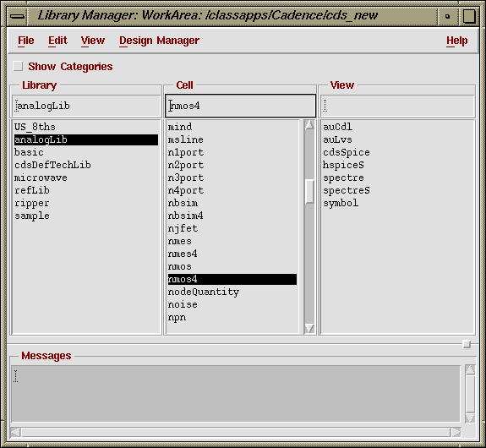Open the window menu button in title bar
The height and width of the screenshot is (448, 486).
17,16
